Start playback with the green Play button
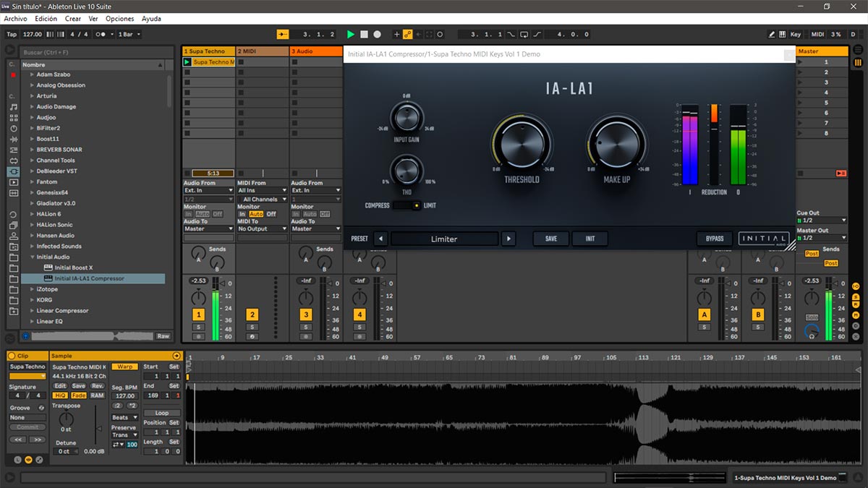Image resolution: width=868 pixels, height=488 pixels. pyautogui.click(x=351, y=34)
